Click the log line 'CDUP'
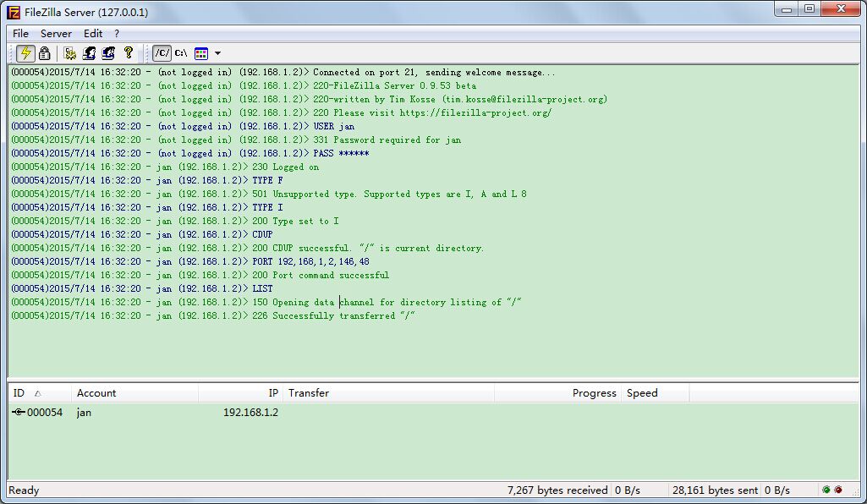The image size is (867, 504). point(142,234)
